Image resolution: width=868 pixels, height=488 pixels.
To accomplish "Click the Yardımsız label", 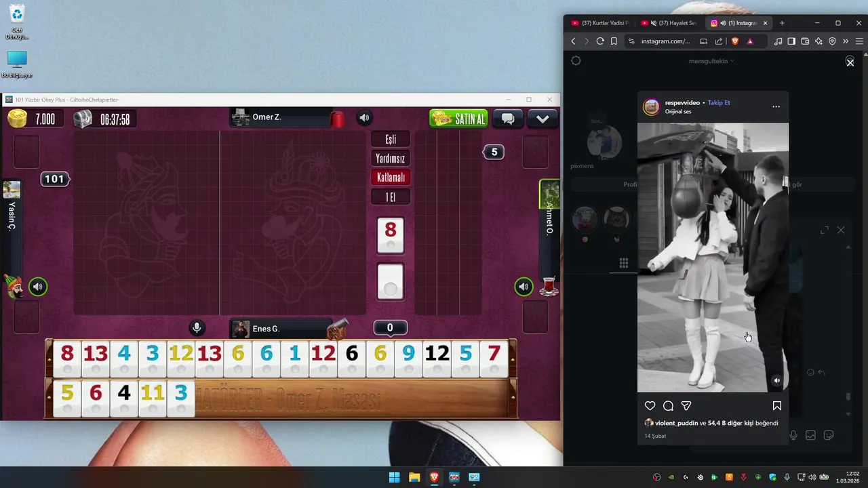I will pyautogui.click(x=391, y=159).
